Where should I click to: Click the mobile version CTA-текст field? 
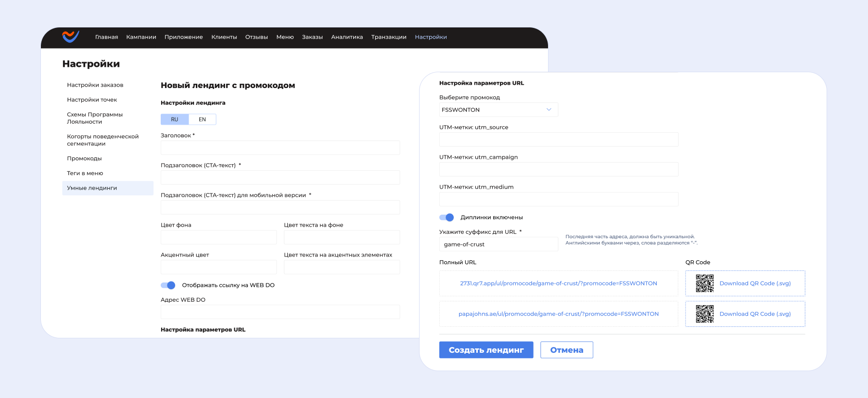point(281,207)
